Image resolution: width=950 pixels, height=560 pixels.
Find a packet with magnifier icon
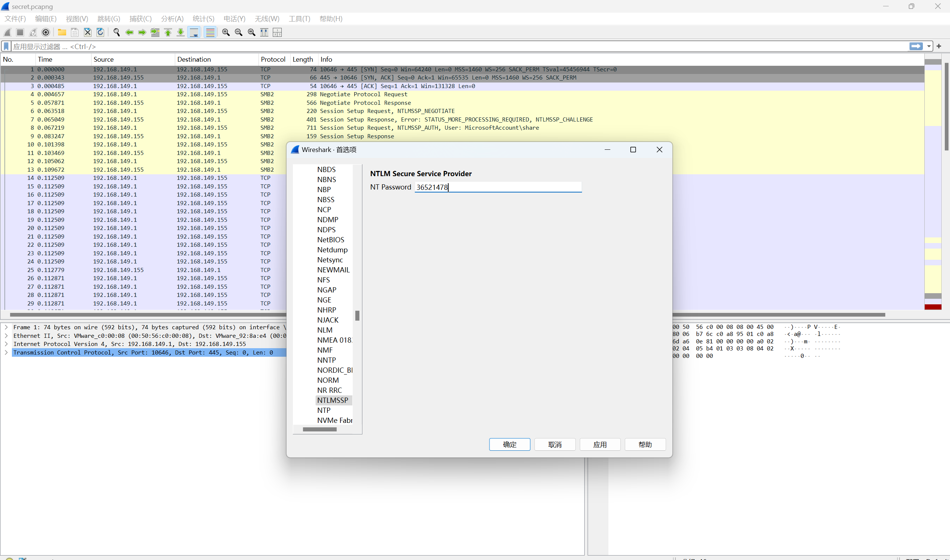click(117, 32)
